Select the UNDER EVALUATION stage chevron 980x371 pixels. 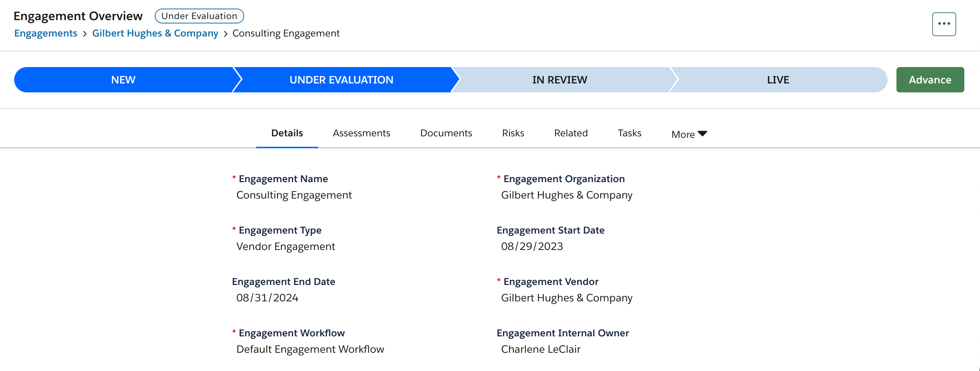coord(341,80)
